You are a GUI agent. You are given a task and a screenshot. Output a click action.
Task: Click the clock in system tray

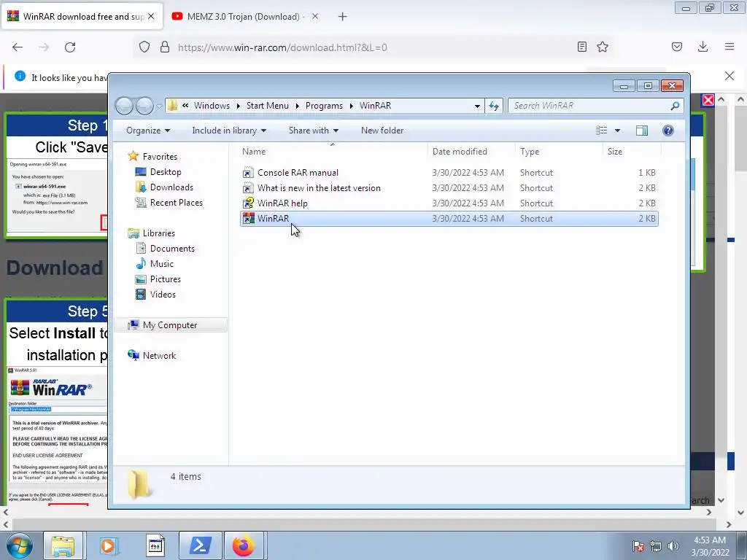click(x=710, y=546)
